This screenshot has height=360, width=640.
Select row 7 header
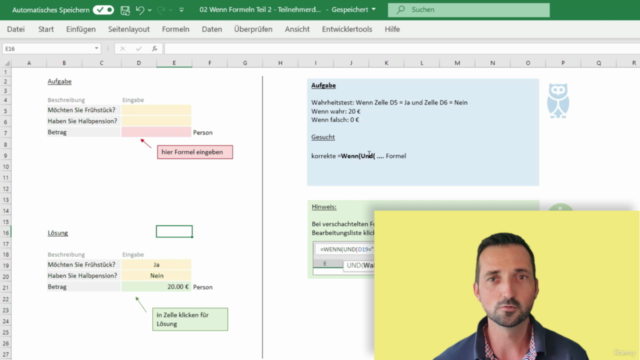[6, 133]
